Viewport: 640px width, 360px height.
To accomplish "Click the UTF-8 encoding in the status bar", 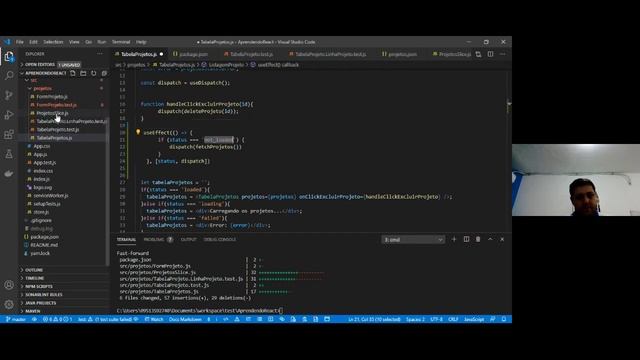I will (x=436, y=319).
